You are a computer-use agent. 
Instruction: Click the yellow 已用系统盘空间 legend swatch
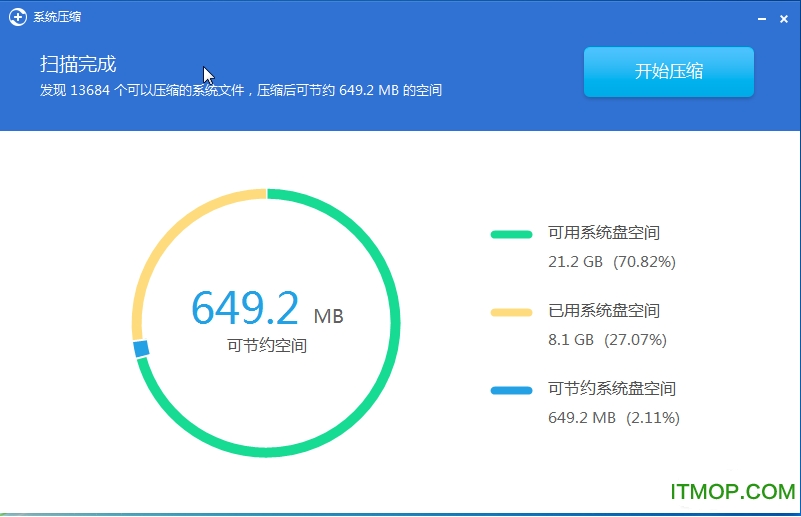[511, 313]
